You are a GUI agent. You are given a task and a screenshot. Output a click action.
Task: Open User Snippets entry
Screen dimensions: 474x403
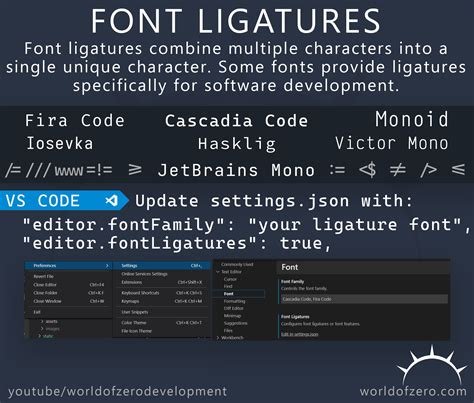135,312
